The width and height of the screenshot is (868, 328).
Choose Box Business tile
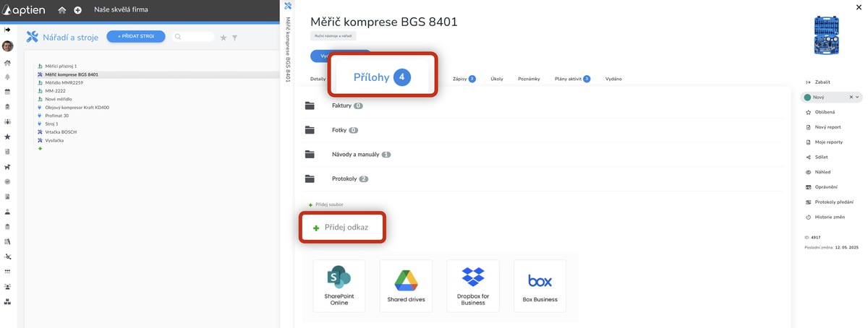[540, 286]
